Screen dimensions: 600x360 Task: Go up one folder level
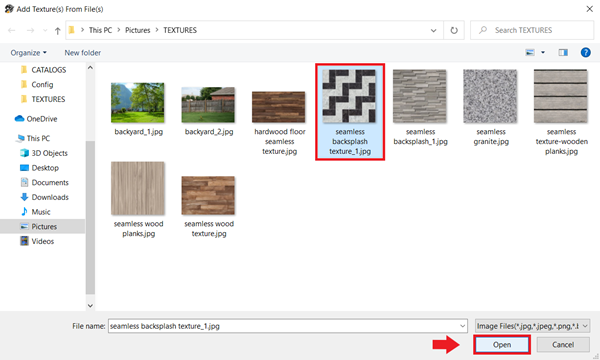[57, 31]
